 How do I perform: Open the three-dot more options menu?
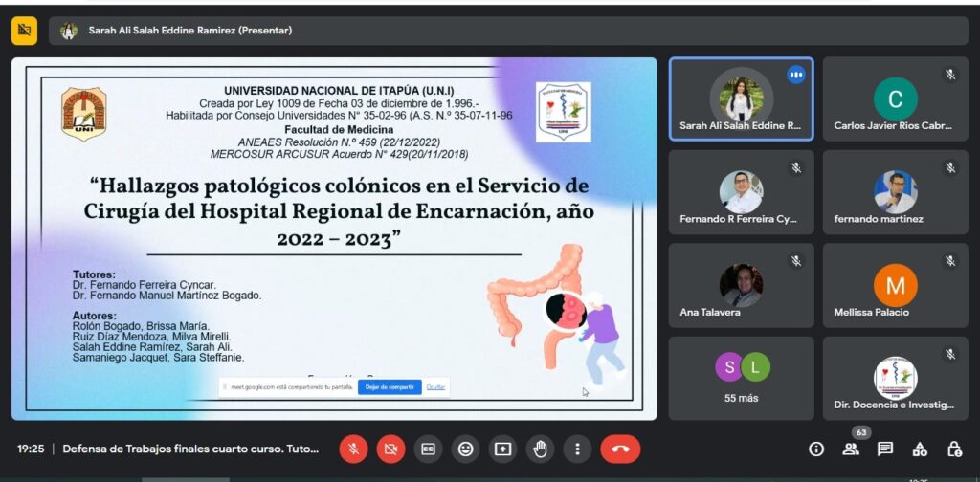click(x=576, y=449)
